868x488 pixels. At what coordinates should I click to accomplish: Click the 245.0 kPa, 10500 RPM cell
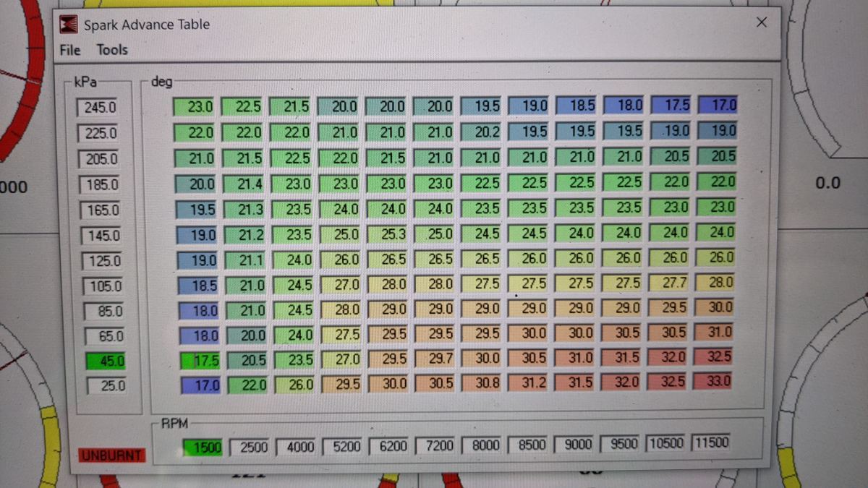(x=672, y=105)
